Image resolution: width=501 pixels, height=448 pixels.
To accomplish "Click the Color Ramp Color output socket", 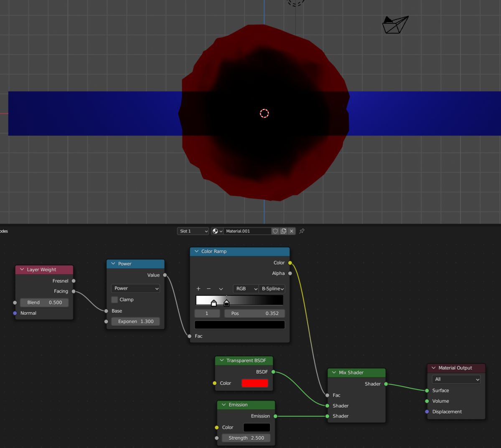I will coord(290,263).
